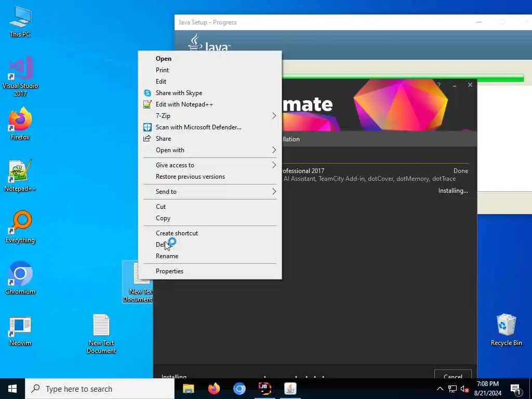
Task: Show hidden system tray icons
Action: pos(440,389)
